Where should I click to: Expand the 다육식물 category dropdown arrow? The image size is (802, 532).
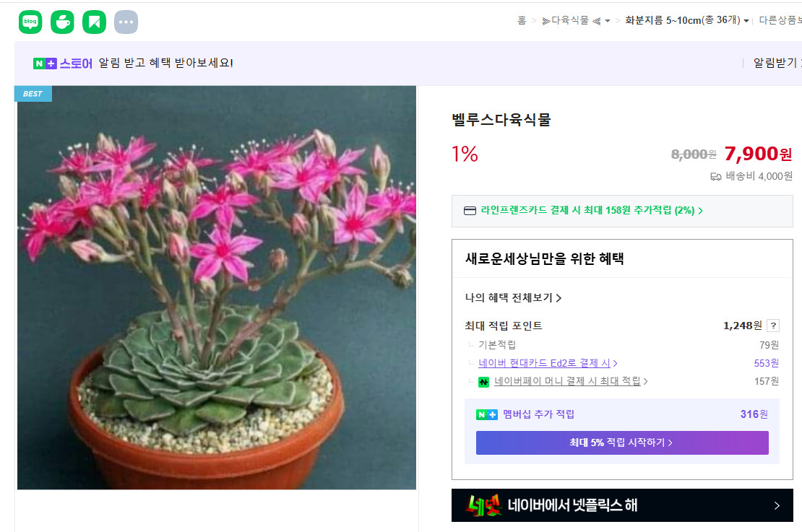click(x=607, y=21)
